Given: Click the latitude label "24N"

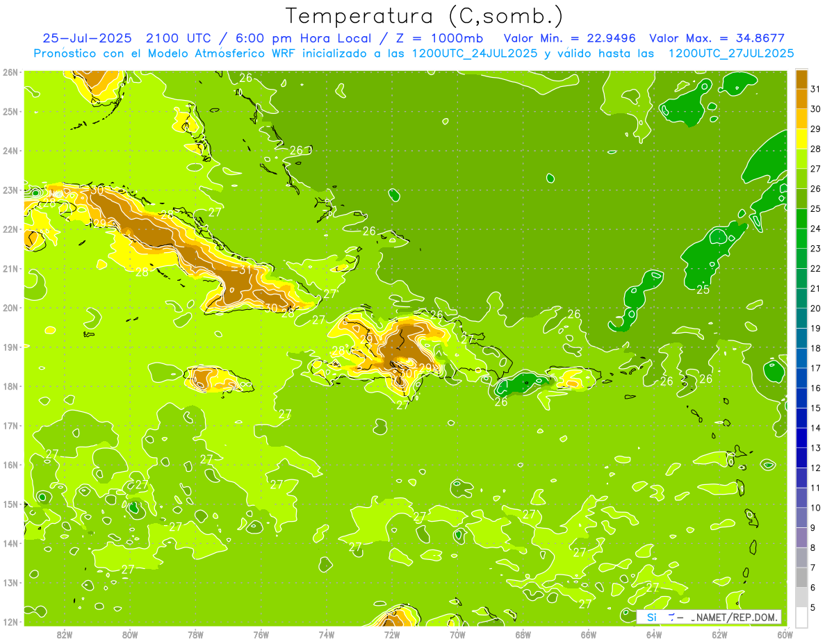Looking at the screenshot, I should 10,151.
